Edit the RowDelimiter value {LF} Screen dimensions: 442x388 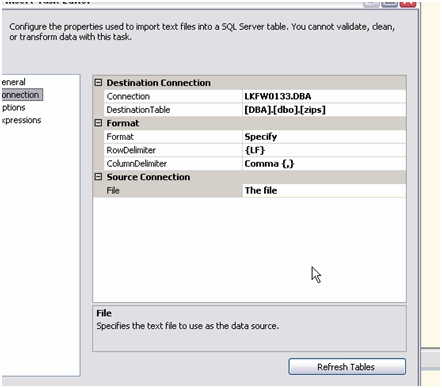click(x=324, y=150)
